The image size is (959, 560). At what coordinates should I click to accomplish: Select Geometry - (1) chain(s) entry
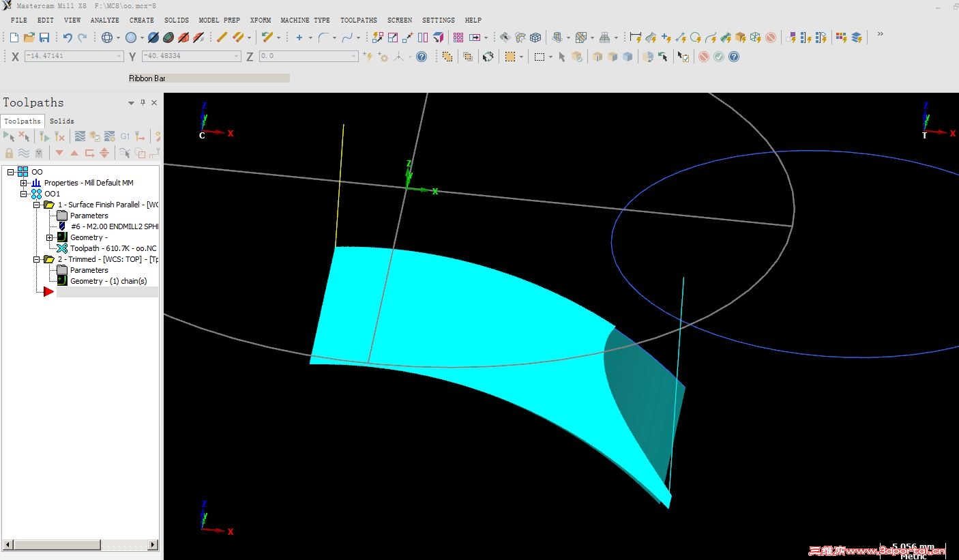point(108,281)
